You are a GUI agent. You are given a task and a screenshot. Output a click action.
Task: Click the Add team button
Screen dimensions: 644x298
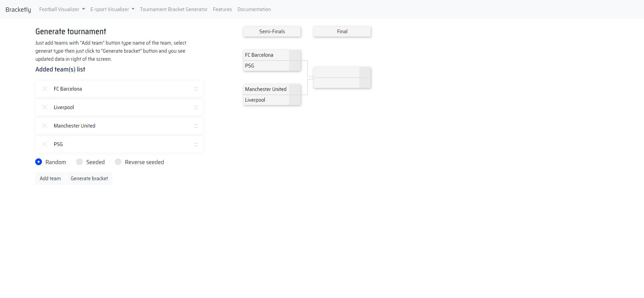(50, 179)
